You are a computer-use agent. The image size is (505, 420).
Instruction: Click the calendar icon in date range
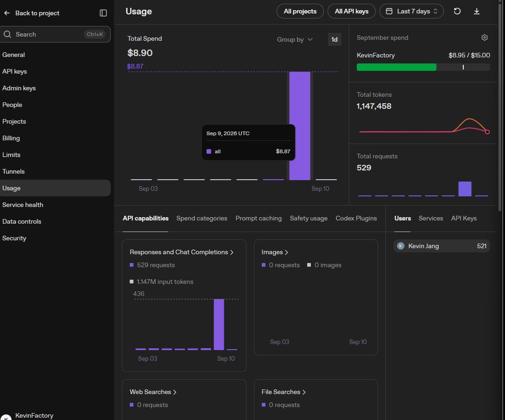pyautogui.click(x=389, y=11)
